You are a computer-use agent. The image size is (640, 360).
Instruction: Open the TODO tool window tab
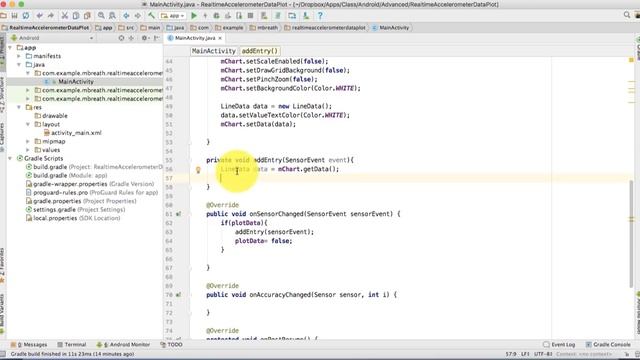(171, 345)
